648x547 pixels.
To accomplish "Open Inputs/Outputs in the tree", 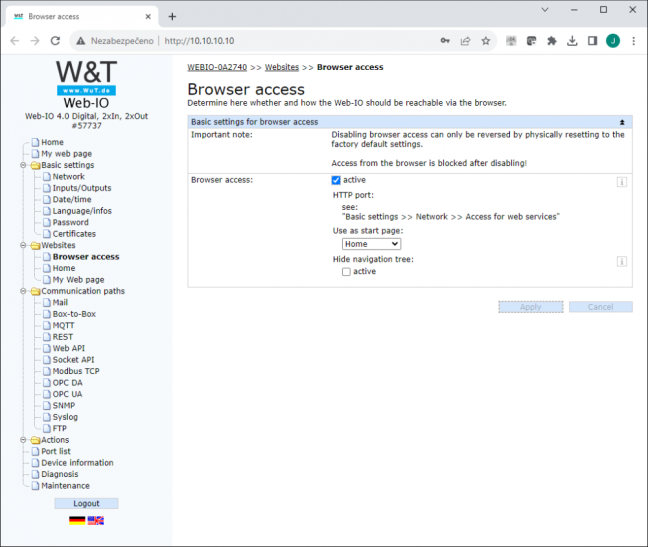I will [x=82, y=188].
